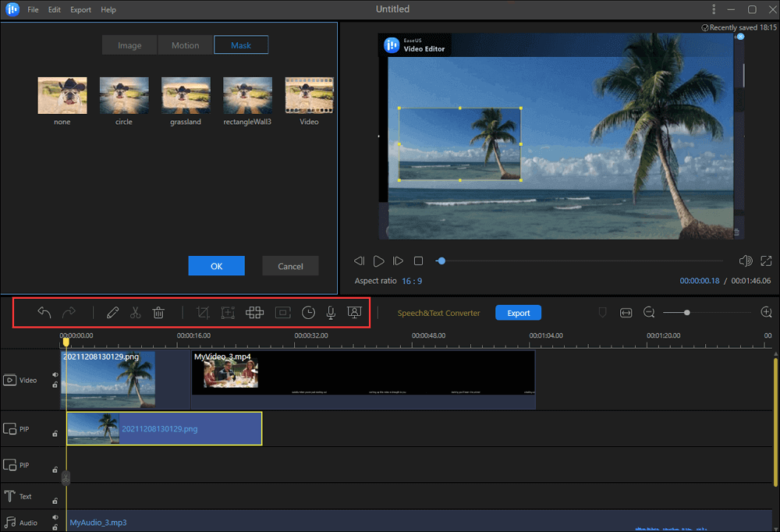Confirm the mask with the OK button
Viewport: 780px width, 532px height.
click(216, 266)
